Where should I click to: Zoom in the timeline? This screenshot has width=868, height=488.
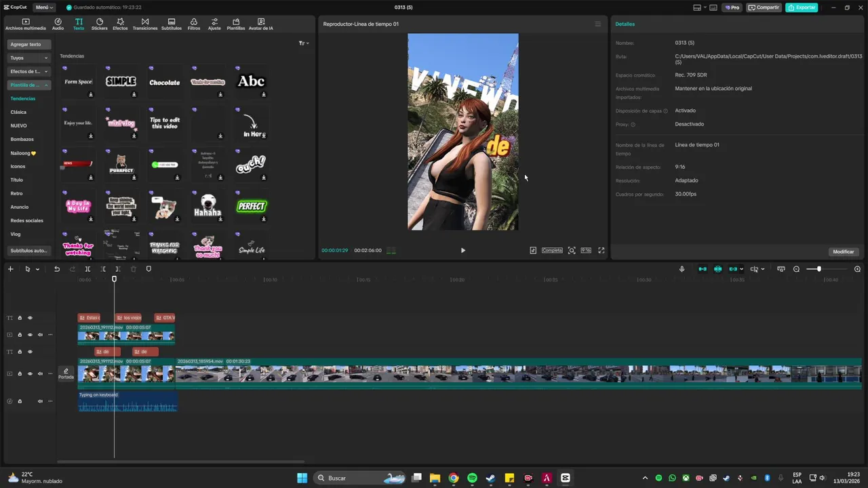click(x=857, y=269)
